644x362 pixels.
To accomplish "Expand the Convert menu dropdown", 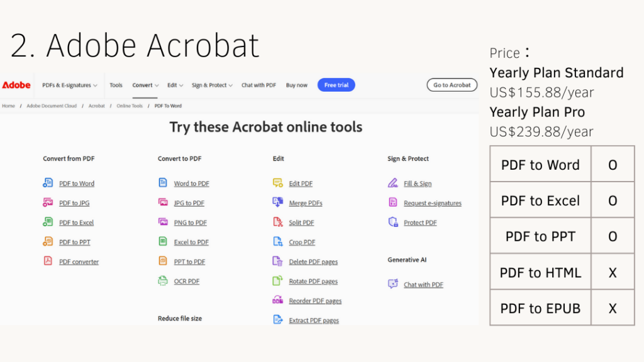I will [x=145, y=85].
